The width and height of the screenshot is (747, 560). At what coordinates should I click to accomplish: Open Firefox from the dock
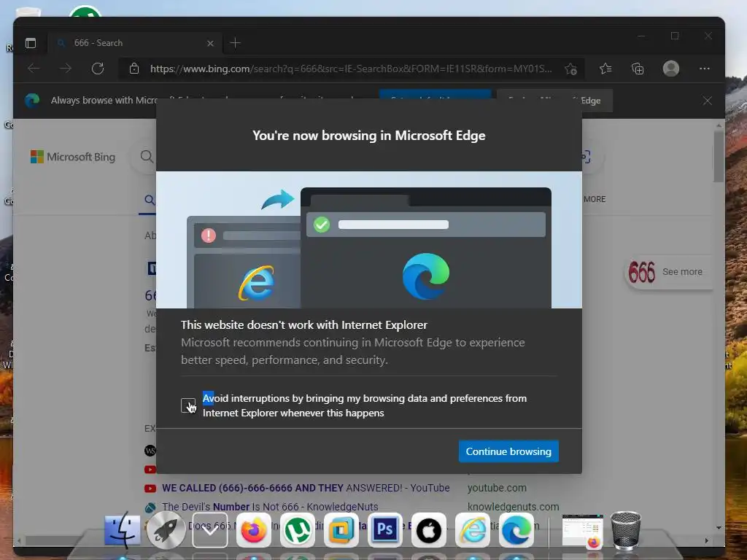tap(254, 530)
